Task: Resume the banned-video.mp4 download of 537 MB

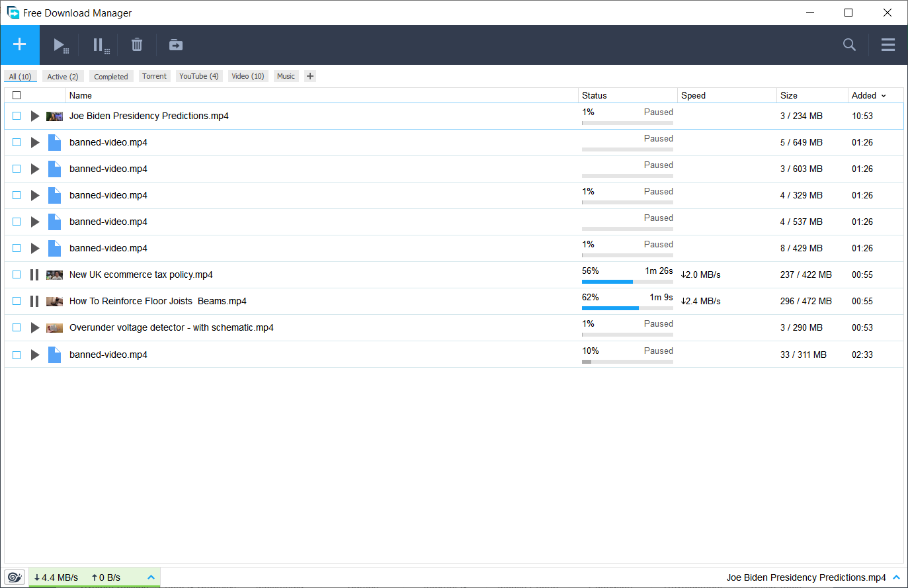Action: coord(35,222)
